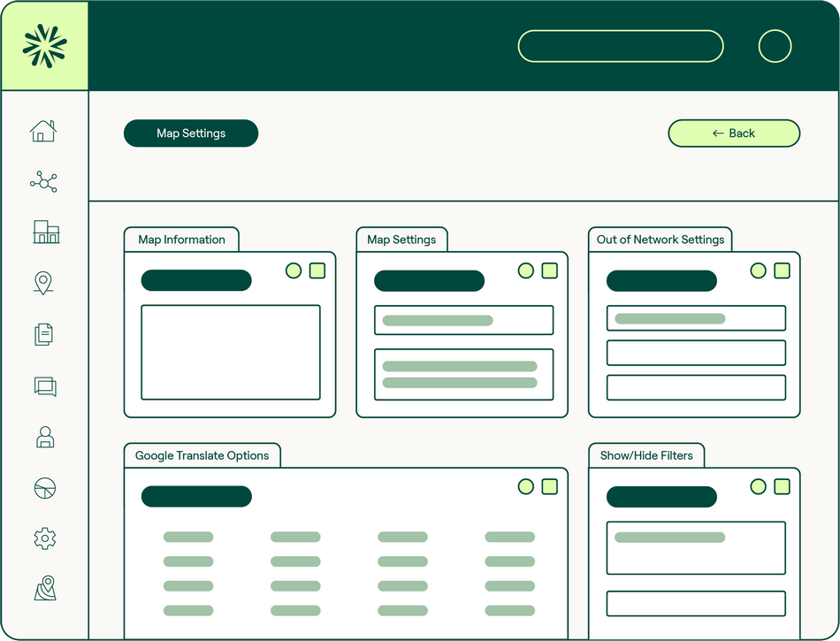
Task: Toggle the circle control on the Out of Network card
Action: [x=758, y=271]
